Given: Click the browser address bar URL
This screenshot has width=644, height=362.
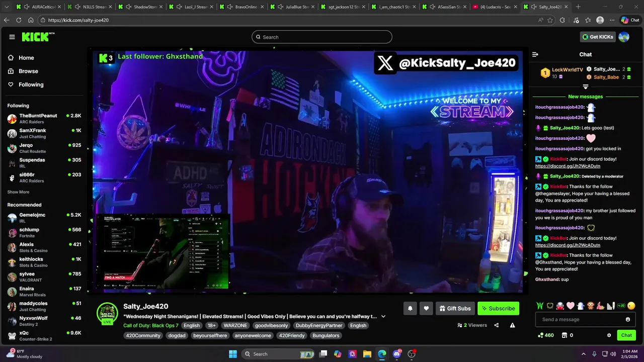Looking at the screenshot, I should tap(78, 20).
